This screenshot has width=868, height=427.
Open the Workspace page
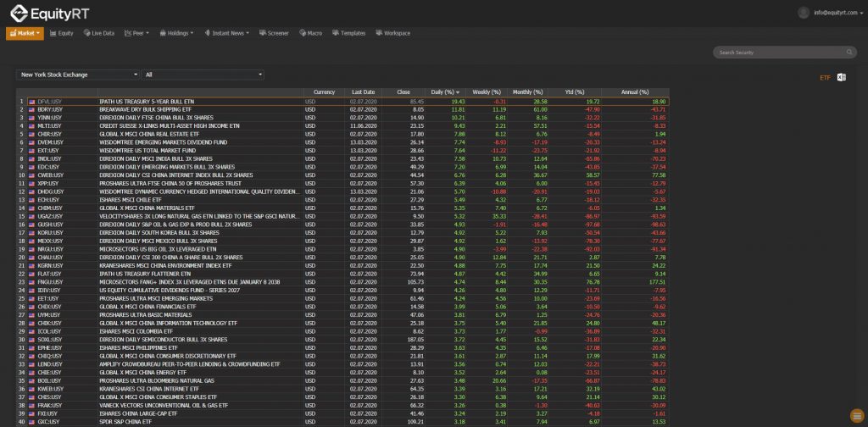tap(393, 33)
